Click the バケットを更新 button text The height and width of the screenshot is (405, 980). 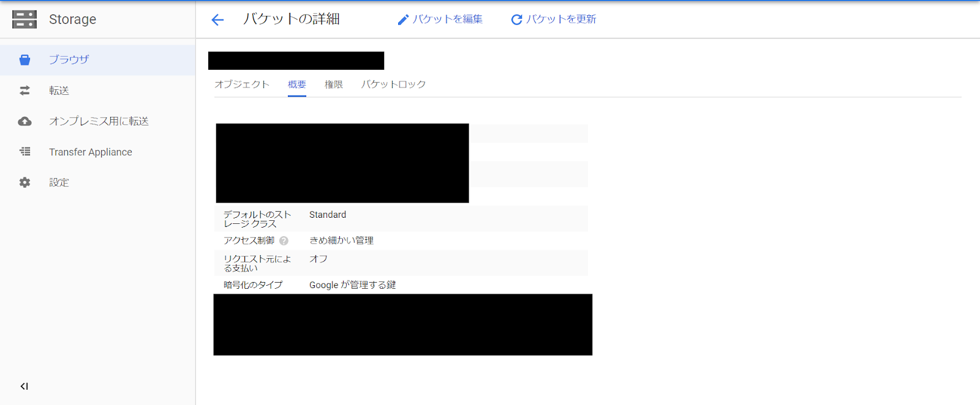(561, 20)
